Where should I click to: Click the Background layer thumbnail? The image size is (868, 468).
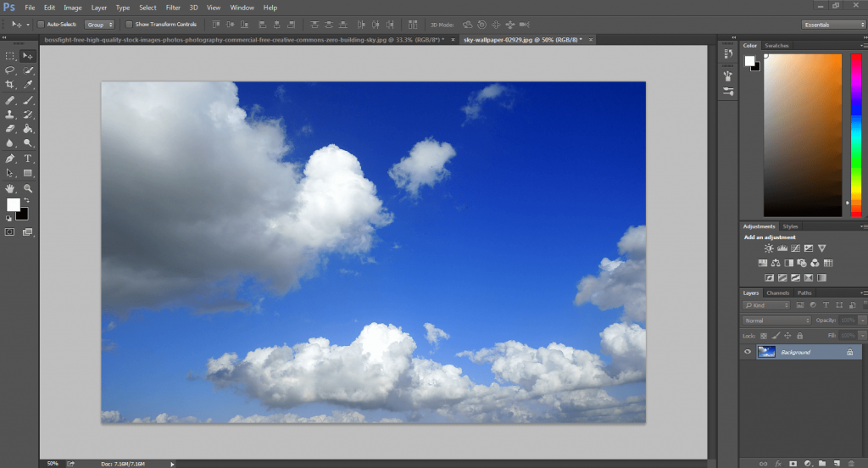(x=766, y=352)
